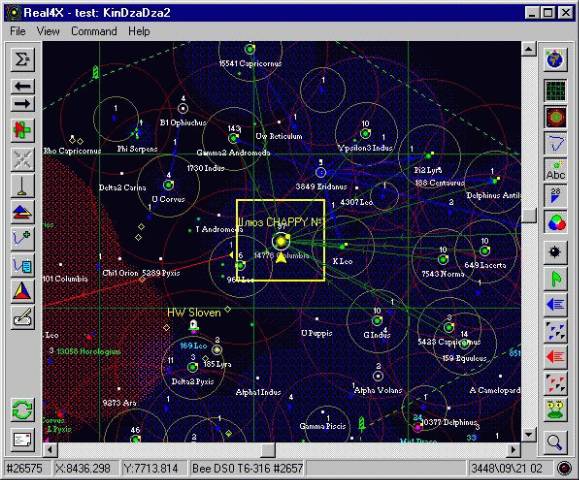Click the stacked colored triangles icon
Image resolution: width=579 pixels, height=480 pixels.
(x=23, y=212)
